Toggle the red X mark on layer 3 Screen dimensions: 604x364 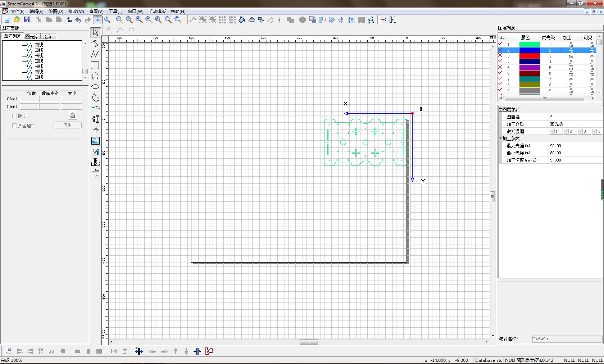click(500, 56)
